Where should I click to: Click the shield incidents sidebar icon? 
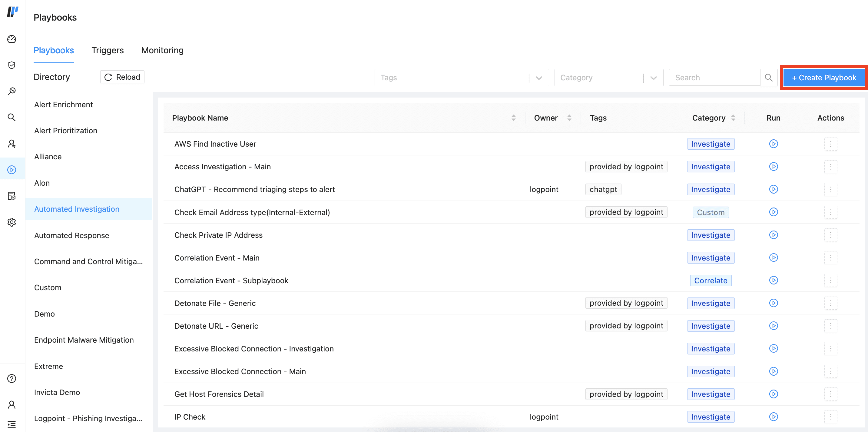12,65
